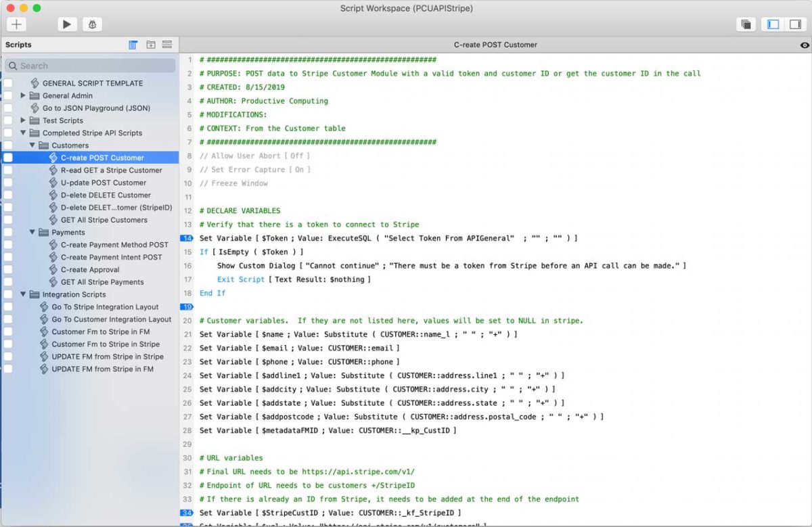Delete selected script via the trash icon
Viewport: 812px width, 527px height.
(x=133, y=45)
